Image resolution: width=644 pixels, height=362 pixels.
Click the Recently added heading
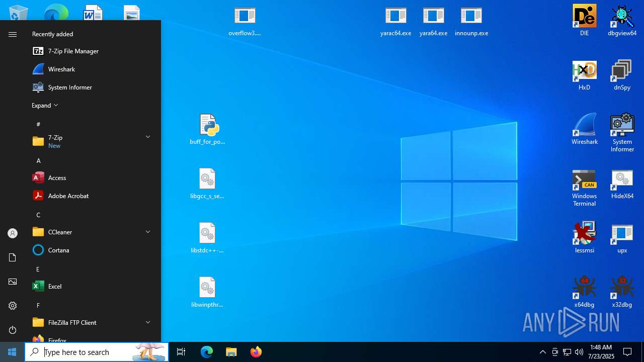tap(52, 34)
